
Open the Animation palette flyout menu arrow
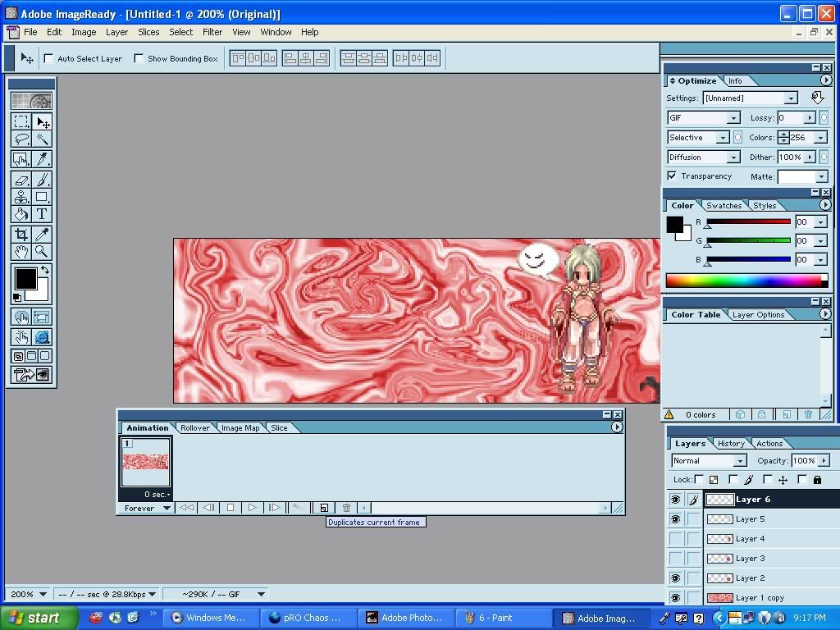coord(617,427)
